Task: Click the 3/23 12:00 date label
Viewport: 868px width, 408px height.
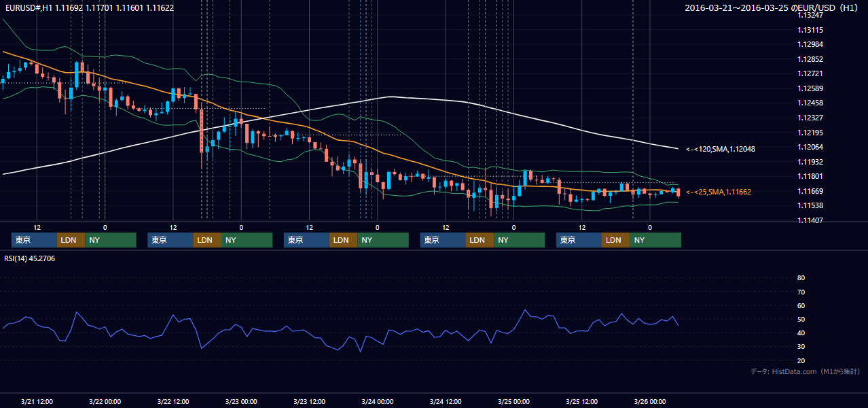Action: [x=309, y=401]
